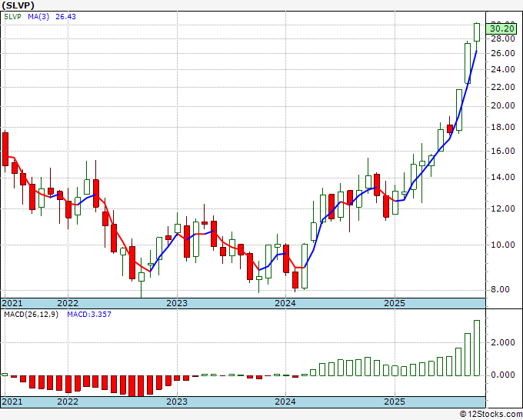Click the 26.00 price axis label
Viewport: 523px width, 420px height.
pyautogui.click(x=503, y=53)
